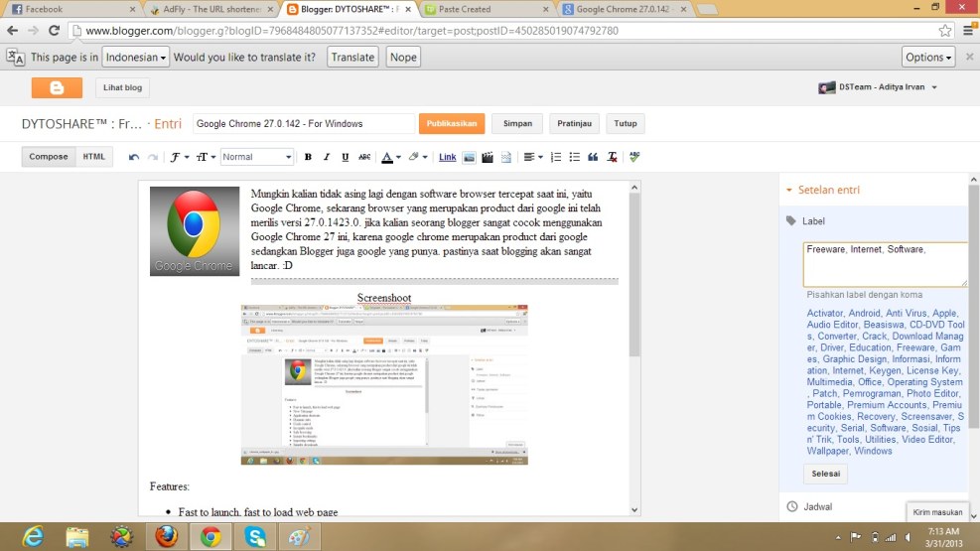Decline translation with Nope
The width and height of the screenshot is (980, 551).
[x=403, y=57]
